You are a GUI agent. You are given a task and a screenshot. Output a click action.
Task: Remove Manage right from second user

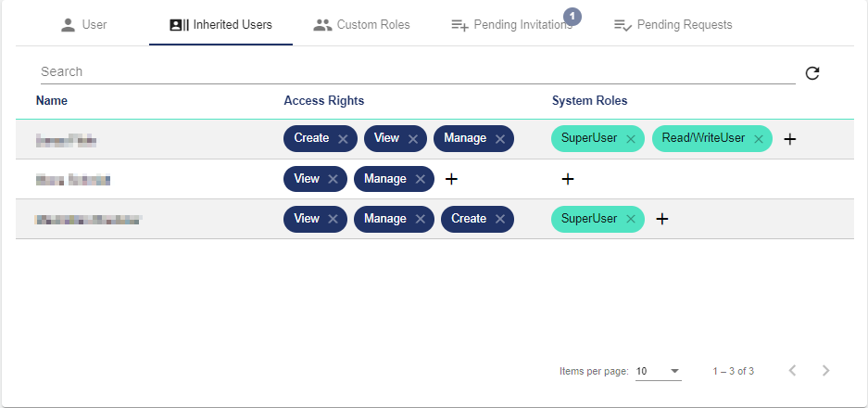coord(420,179)
